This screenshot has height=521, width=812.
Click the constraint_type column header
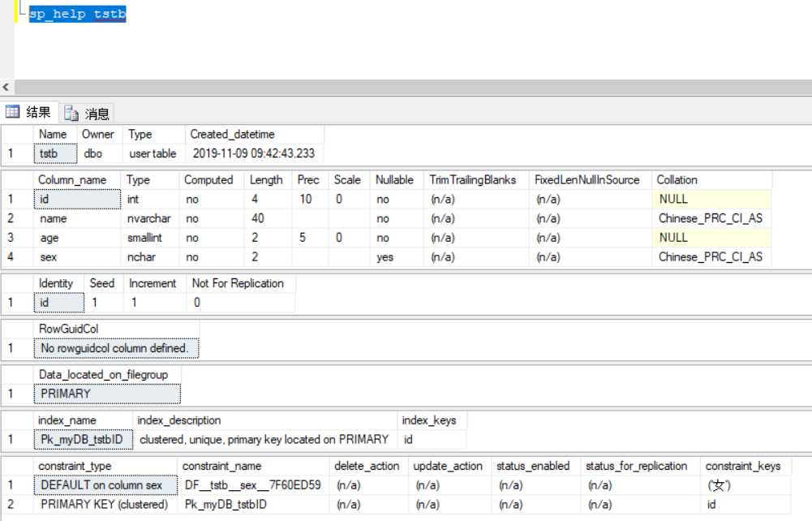(x=105, y=466)
